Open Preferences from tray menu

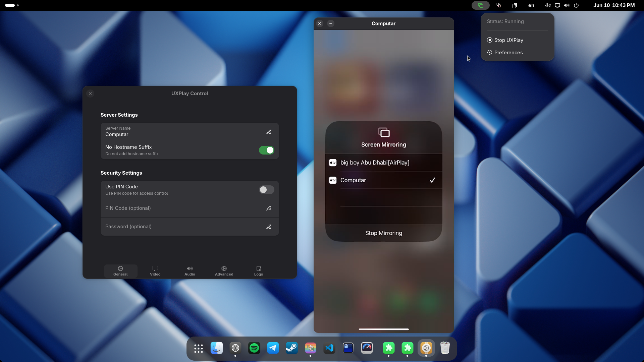pyautogui.click(x=517, y=53)
